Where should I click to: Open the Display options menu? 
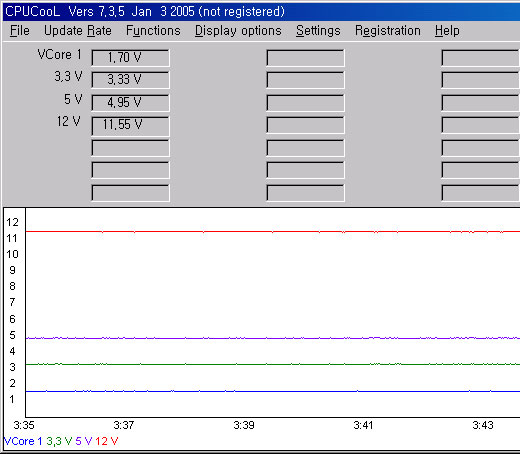238,31
